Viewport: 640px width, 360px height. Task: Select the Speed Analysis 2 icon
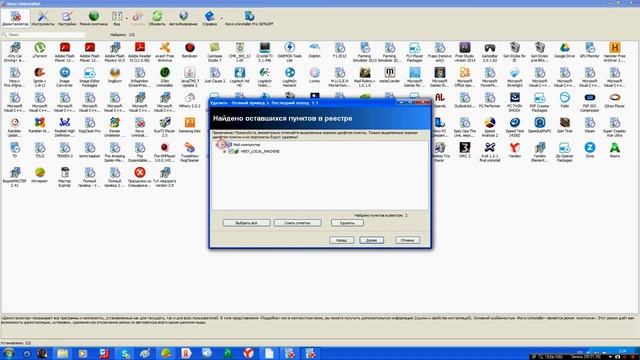point(489,127)
